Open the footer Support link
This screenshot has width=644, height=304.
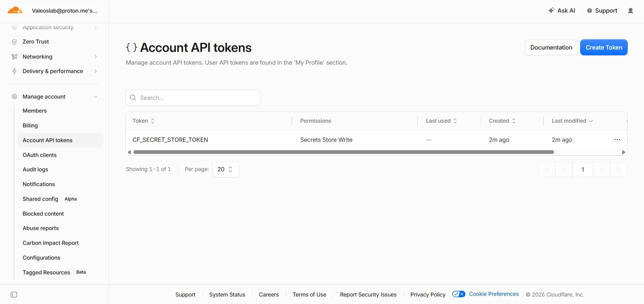(x=185, y=295)
